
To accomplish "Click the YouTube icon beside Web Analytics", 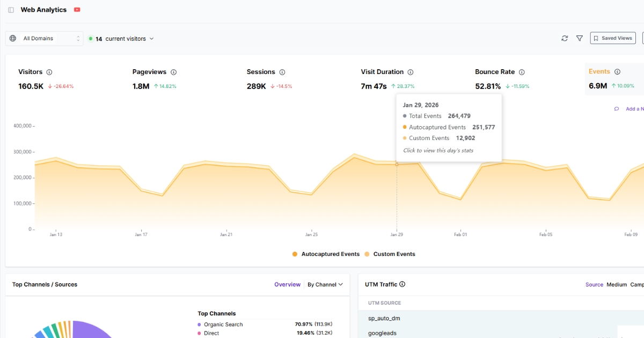I will pyautogui.click(x=77, y=9).
